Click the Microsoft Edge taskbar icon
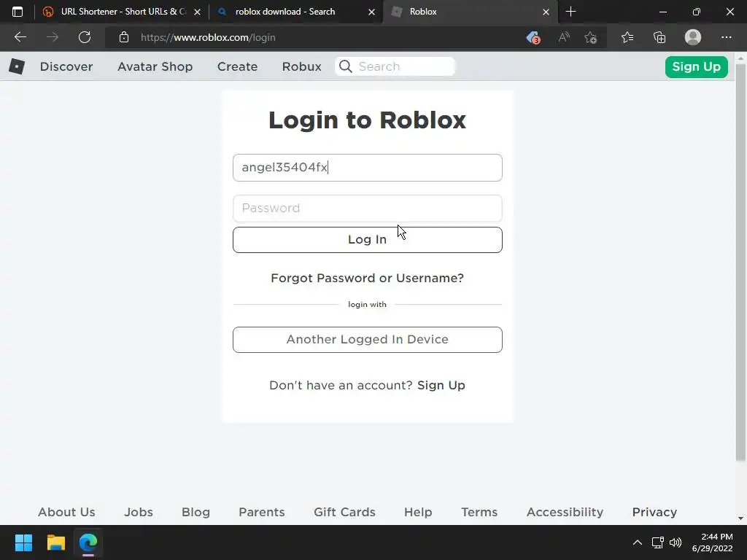This screenshot has width=747, height=560. (x=88, y=542)
